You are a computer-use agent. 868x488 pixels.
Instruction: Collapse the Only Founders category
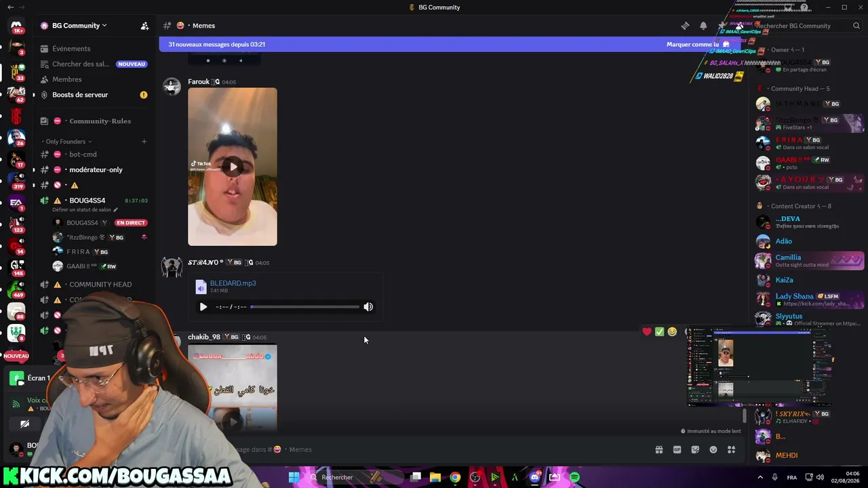coord(65,142)
